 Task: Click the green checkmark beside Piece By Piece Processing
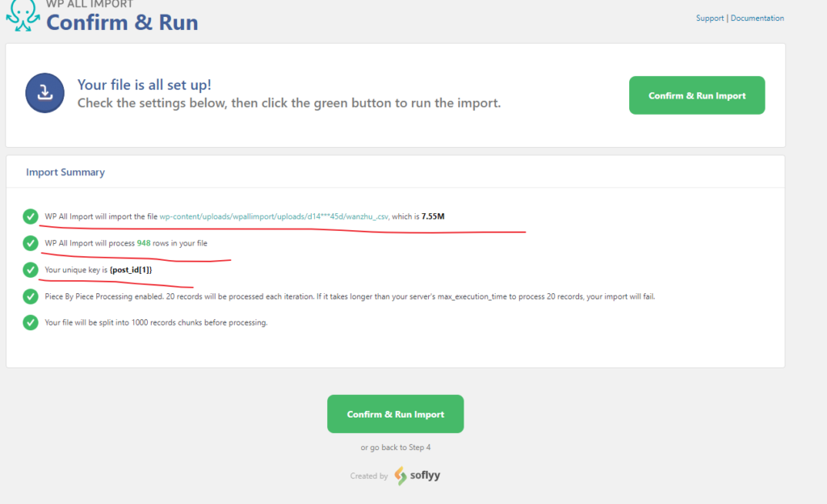tap(31, 296)
